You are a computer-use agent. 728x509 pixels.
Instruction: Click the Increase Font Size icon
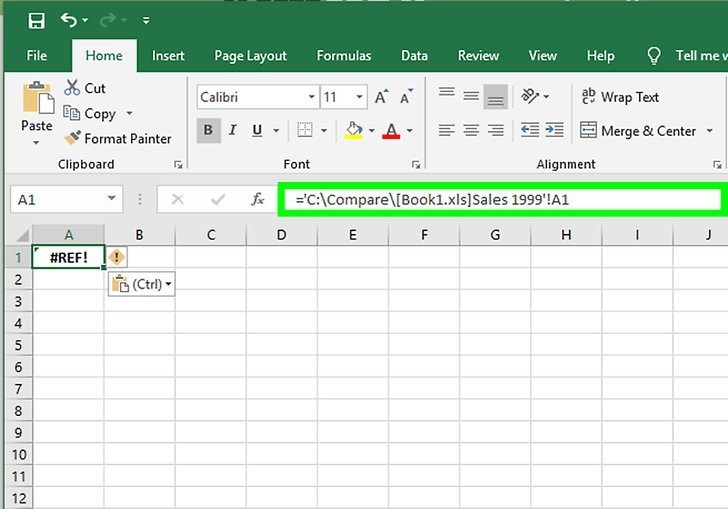381,97
